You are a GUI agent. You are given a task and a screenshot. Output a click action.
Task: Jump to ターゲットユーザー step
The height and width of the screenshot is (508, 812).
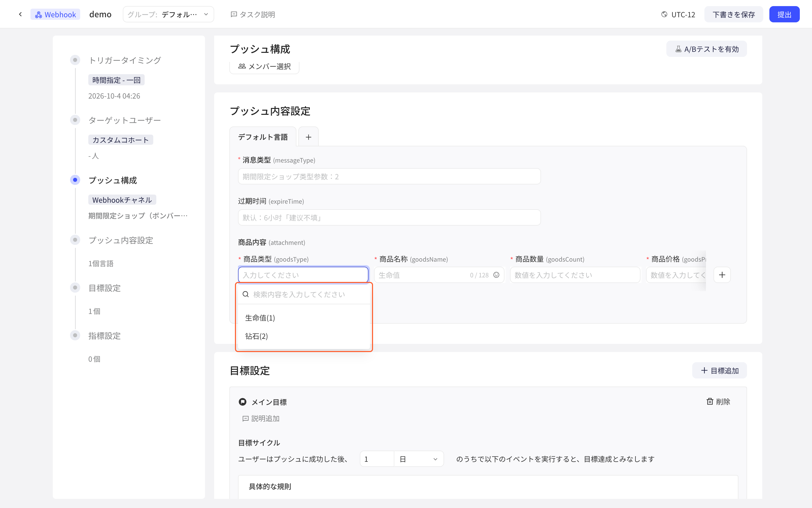[125, 120]
